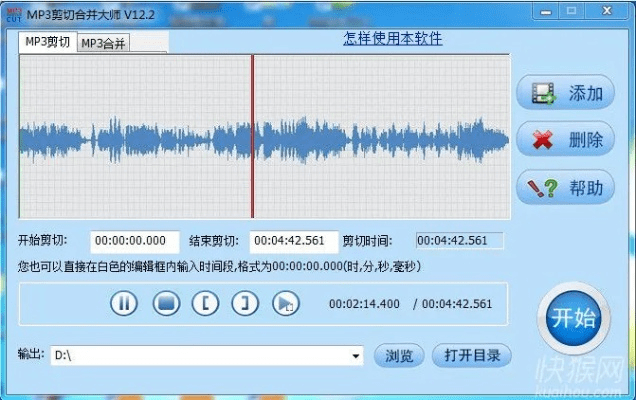Viewport: 636px width, 400px height.
Task: Click the 删除 (Delete) button
Action: (x=565, y=140)
